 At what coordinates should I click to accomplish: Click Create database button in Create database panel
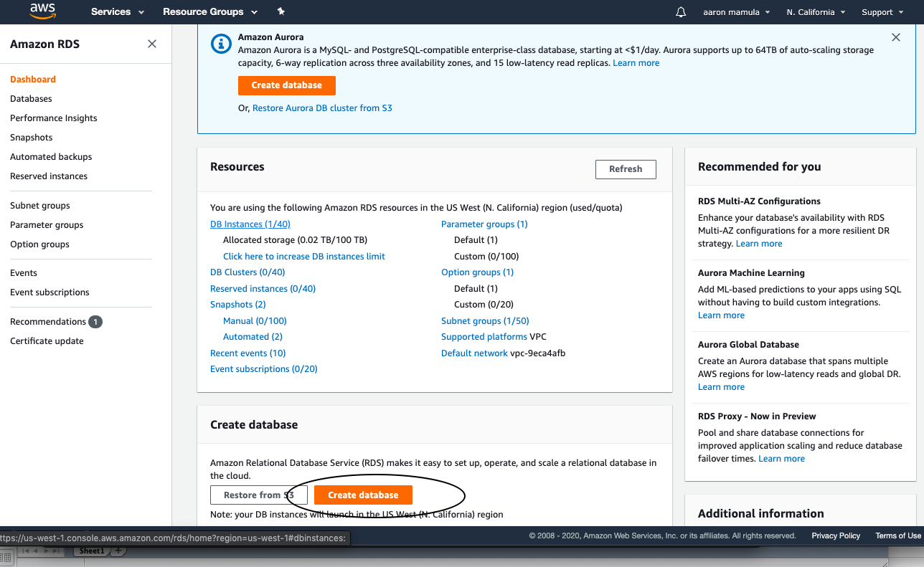tap(363, 495)
